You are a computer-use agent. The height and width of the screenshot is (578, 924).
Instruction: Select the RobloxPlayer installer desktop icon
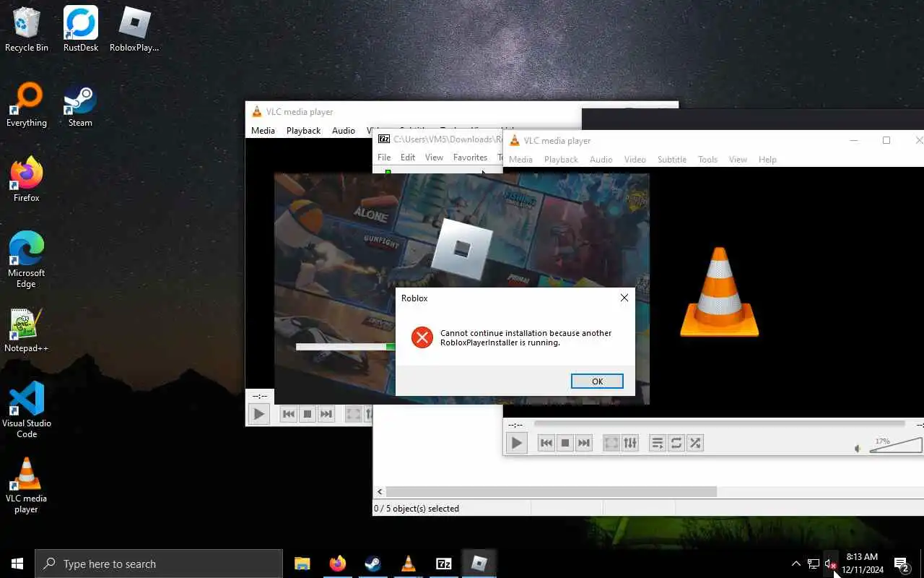134,29
